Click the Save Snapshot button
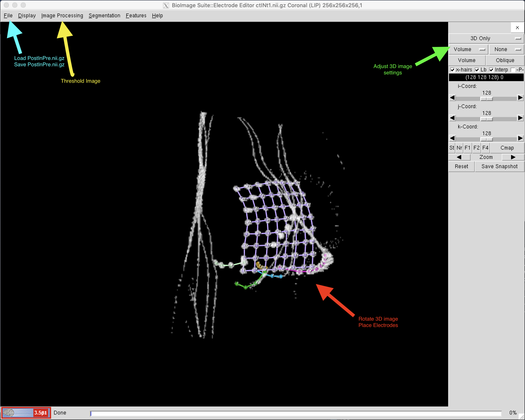This screenshot has height=420, width=525. [499, 166]
